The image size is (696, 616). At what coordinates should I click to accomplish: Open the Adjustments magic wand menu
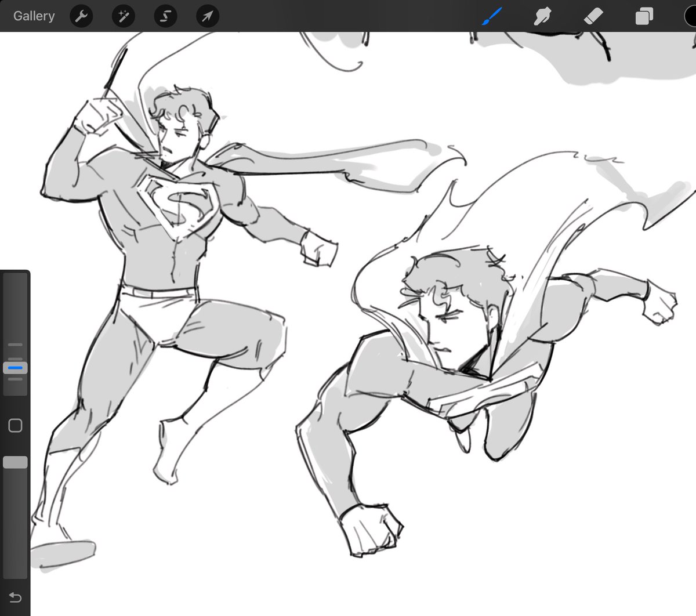point(123,16)
